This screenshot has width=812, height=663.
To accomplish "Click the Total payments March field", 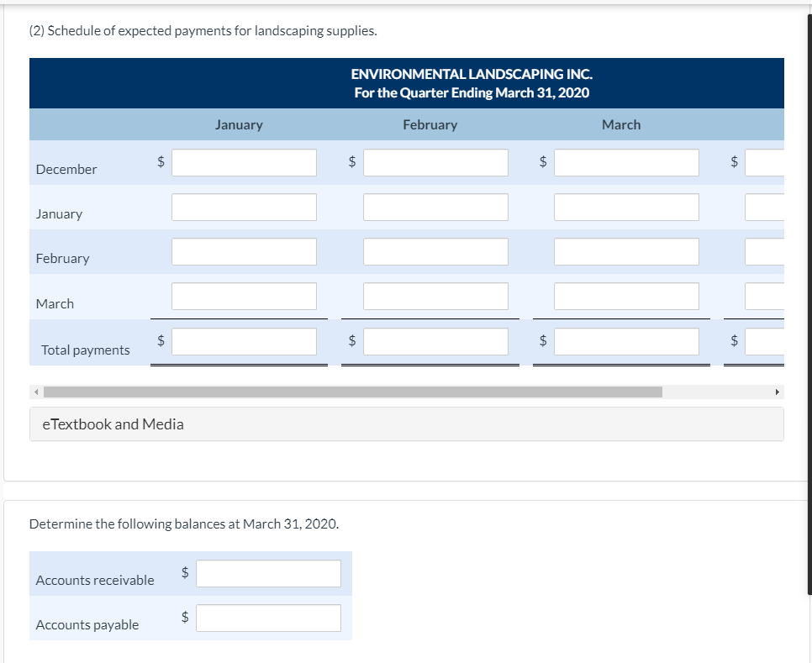I will pyautogui.click(x=626, y=341).
